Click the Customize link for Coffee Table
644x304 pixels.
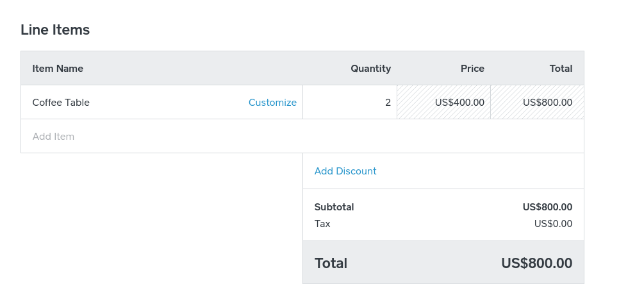click(272, 103)
